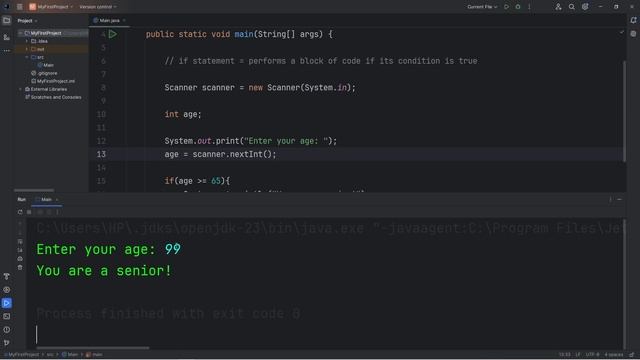The width and height of the screenshot is (640, 360).
Task: Collapse the MyFirstProject root node
Action: click(20, 33)
